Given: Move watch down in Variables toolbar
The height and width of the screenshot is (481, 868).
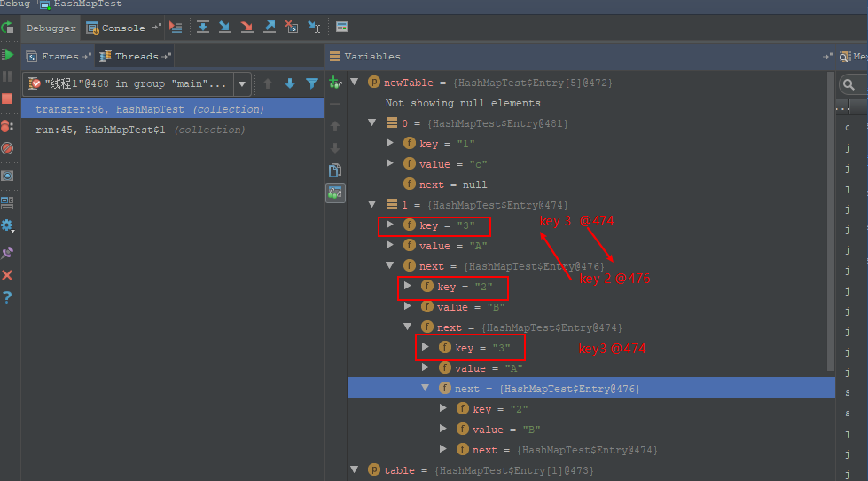Looking at the screenshot, I should tap(335, 148).
